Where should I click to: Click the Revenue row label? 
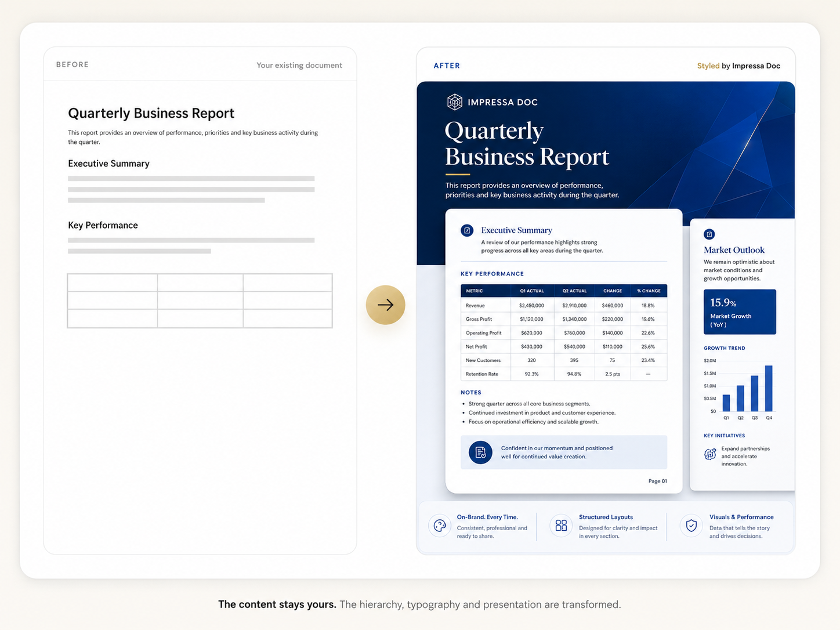point(475,305)
